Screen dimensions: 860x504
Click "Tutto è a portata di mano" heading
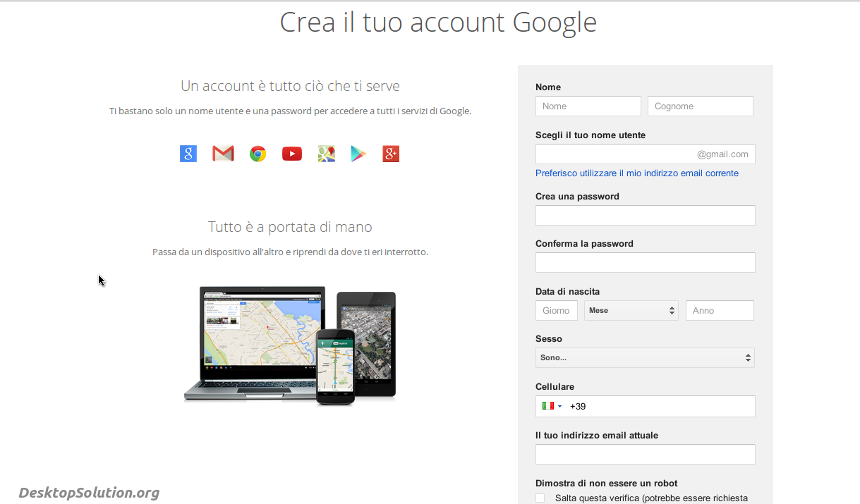point(290,227)
